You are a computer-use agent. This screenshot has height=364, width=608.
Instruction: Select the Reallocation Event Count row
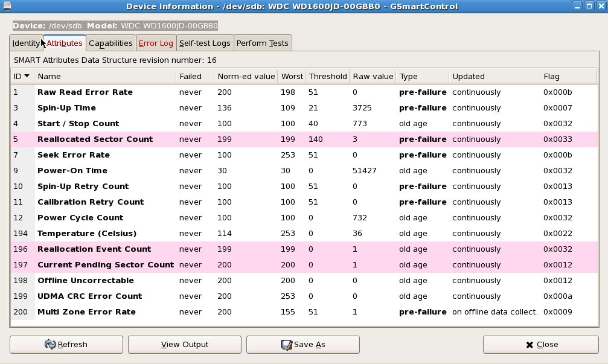[304, 249]
